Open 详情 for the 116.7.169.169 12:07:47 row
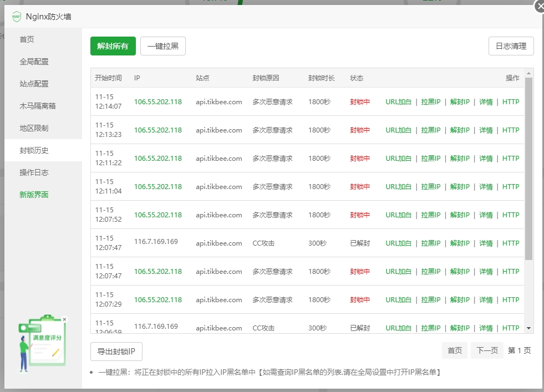544x392 pixels. coord(486,243)
